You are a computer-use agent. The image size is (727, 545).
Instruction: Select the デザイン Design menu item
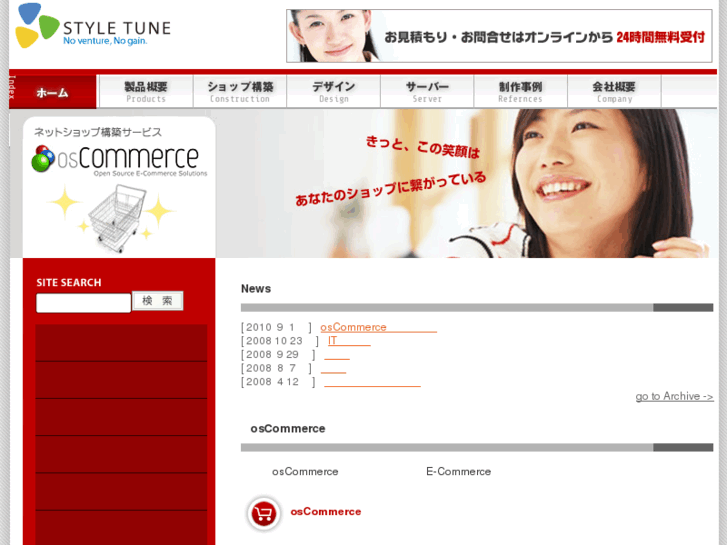333,92
